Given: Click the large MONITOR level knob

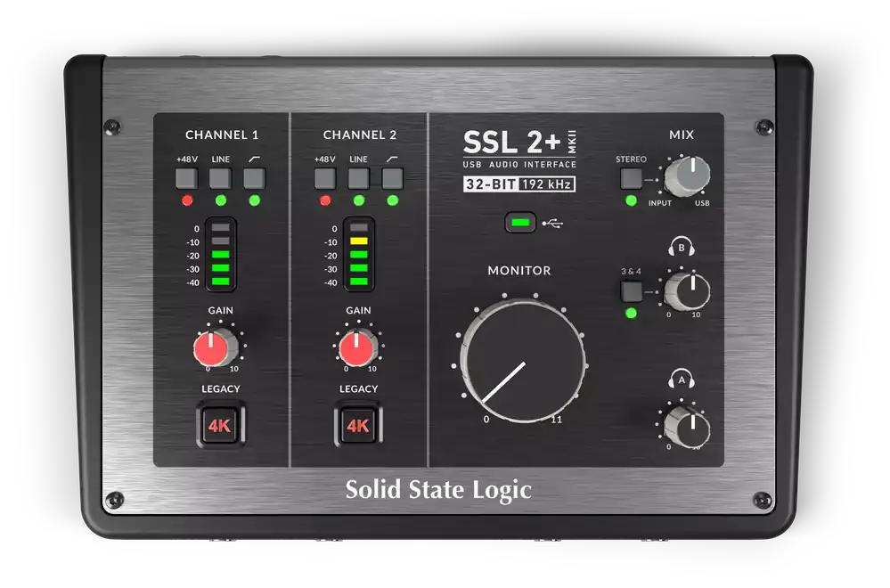Looking at the screenshot, I should pyautogui.click(x=523, y=362).
